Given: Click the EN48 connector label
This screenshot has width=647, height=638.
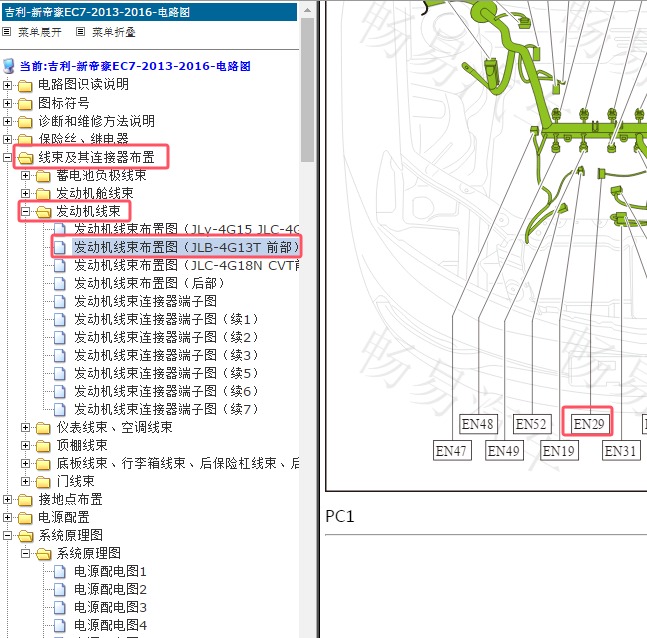Looking at the screenshot, I should (x=477, y=424).
